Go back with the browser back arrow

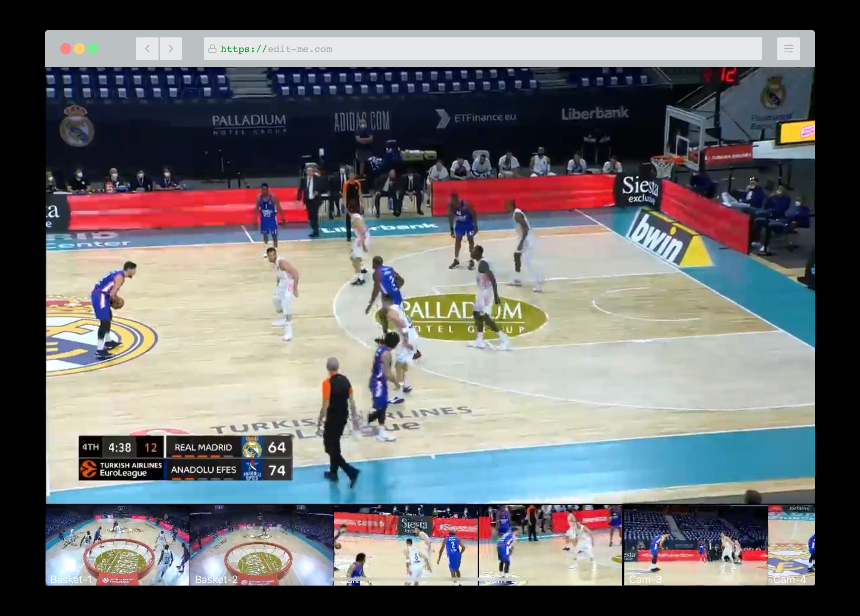[147, 49]
